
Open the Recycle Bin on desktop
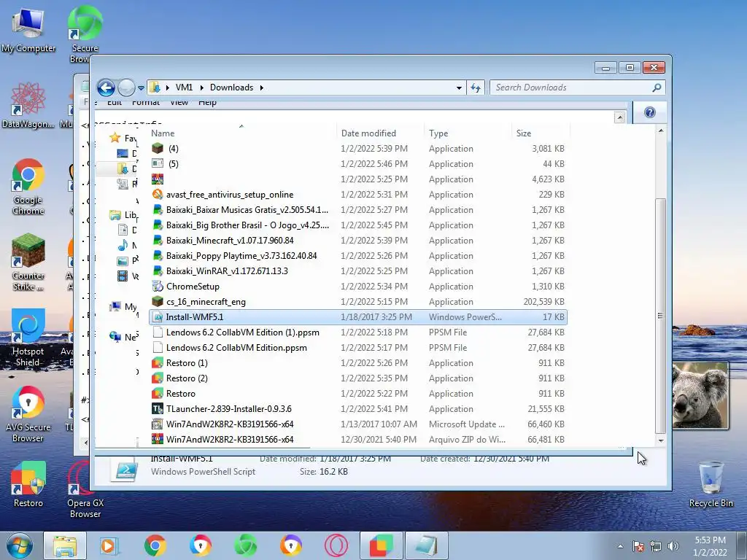coord(711,484)
